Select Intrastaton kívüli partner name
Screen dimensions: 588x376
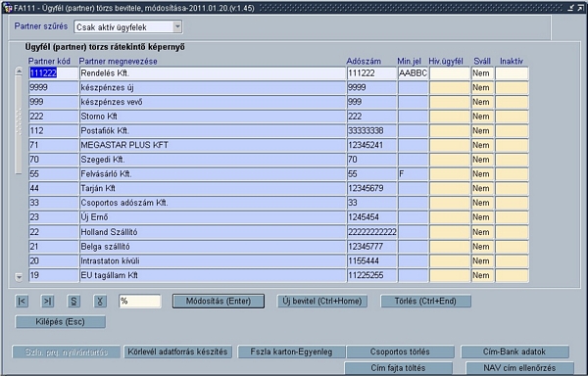[x=213, y=260]
